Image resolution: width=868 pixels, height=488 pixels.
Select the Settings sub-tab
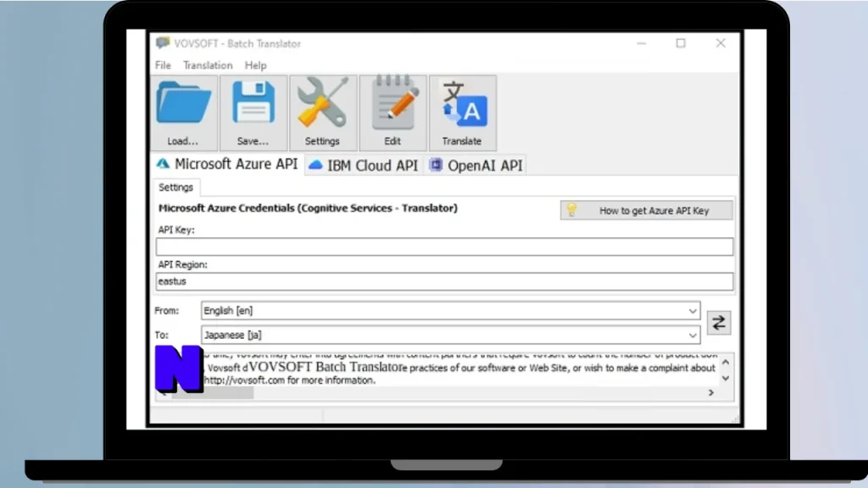point(175,187)
